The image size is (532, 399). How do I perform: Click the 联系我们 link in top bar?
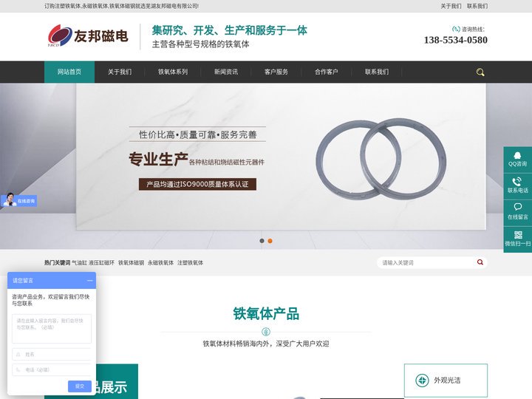[477, 6]
